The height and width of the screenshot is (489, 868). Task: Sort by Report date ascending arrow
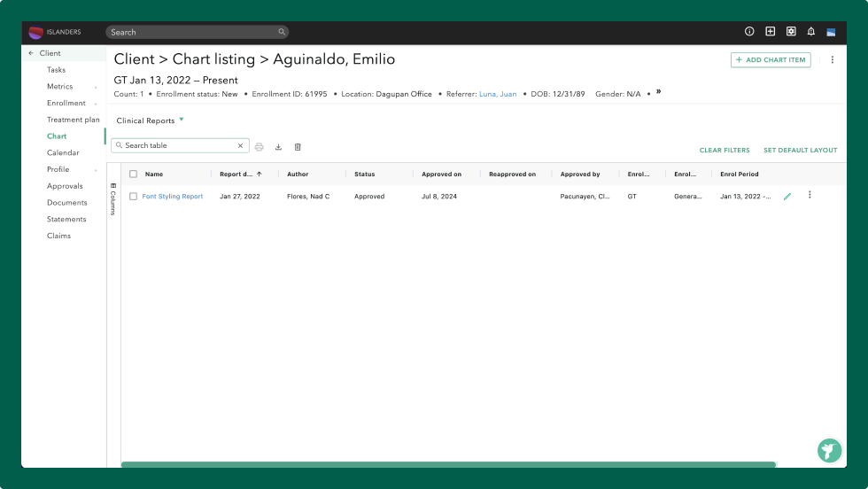259,174
